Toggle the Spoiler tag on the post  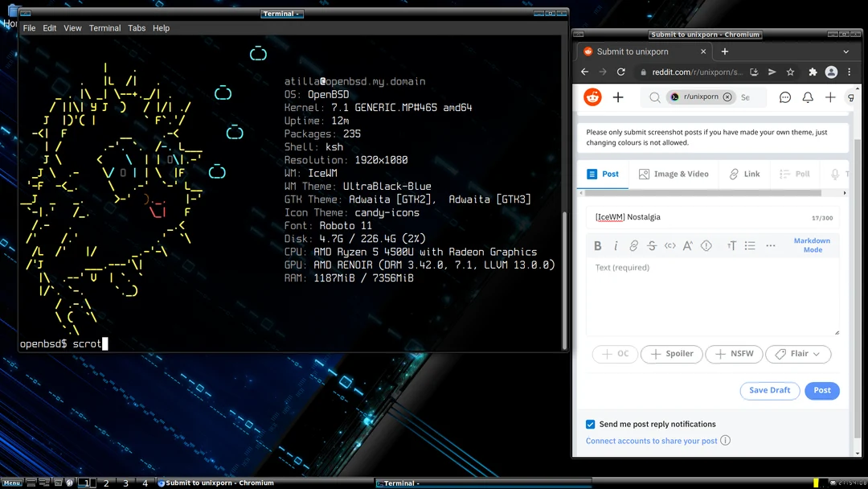click(x=671, y=354)
